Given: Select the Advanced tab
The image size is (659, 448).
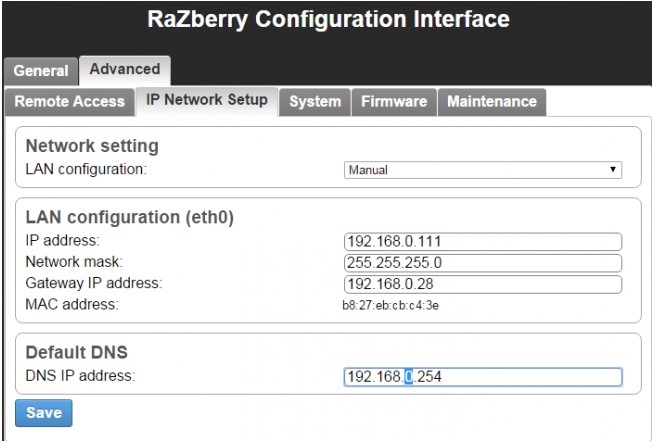Looking at the screenshot, I should click(x=125, y=70).
